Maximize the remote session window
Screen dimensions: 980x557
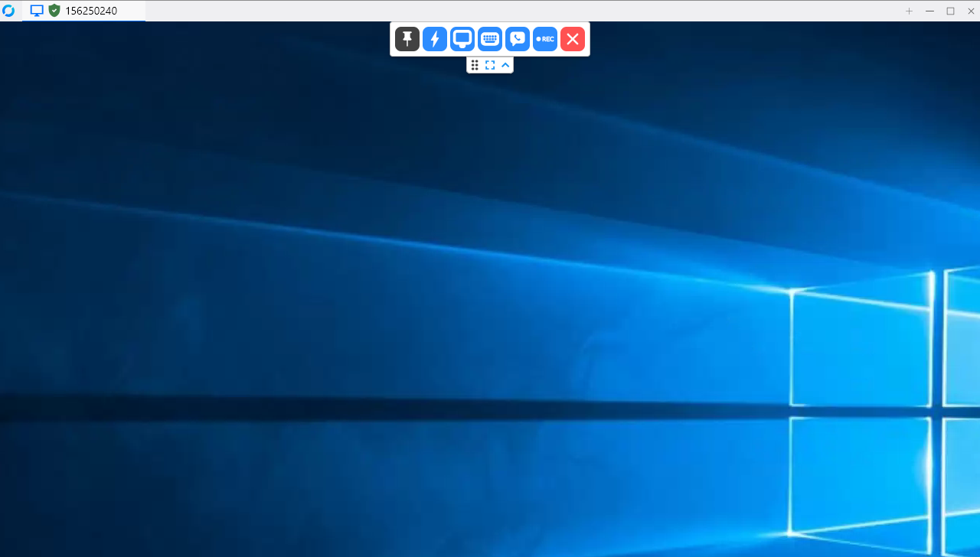pyautogui.click(x=950, y=11)
